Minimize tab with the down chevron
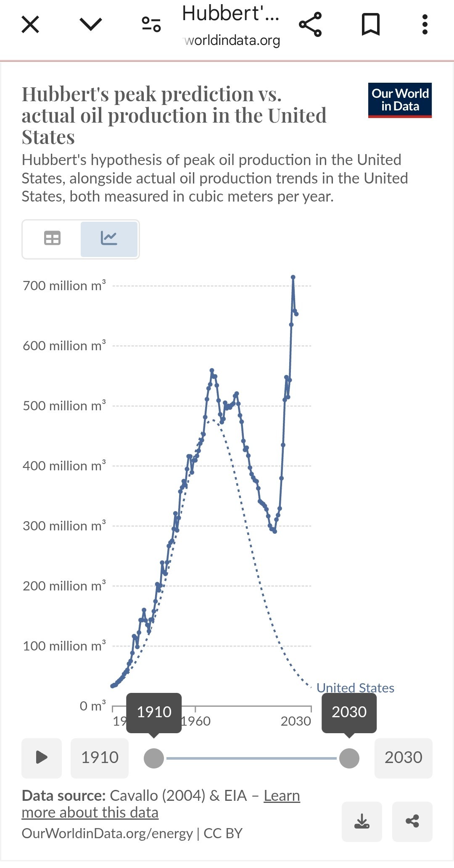Viewport: 454px width, 868px height. tap(91, 24)
